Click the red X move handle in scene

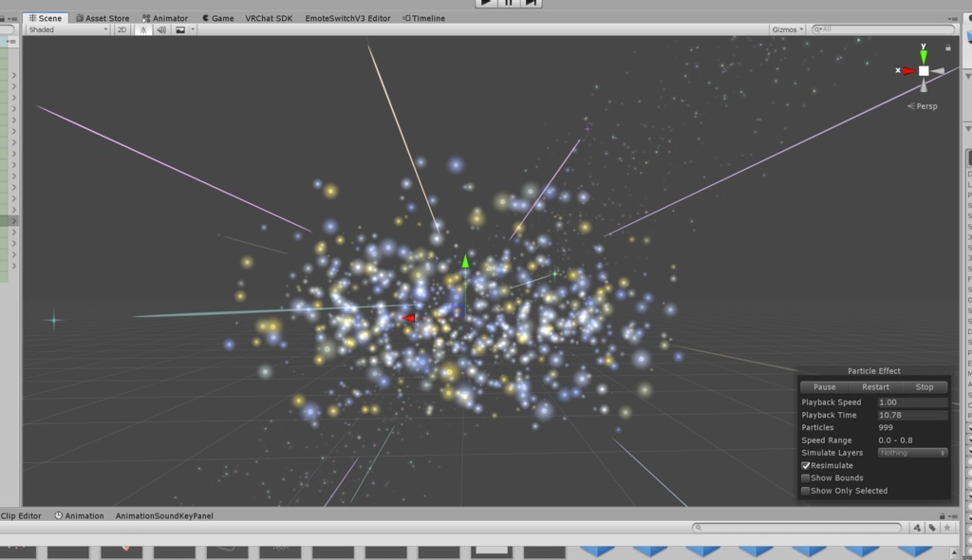[408, 318]
